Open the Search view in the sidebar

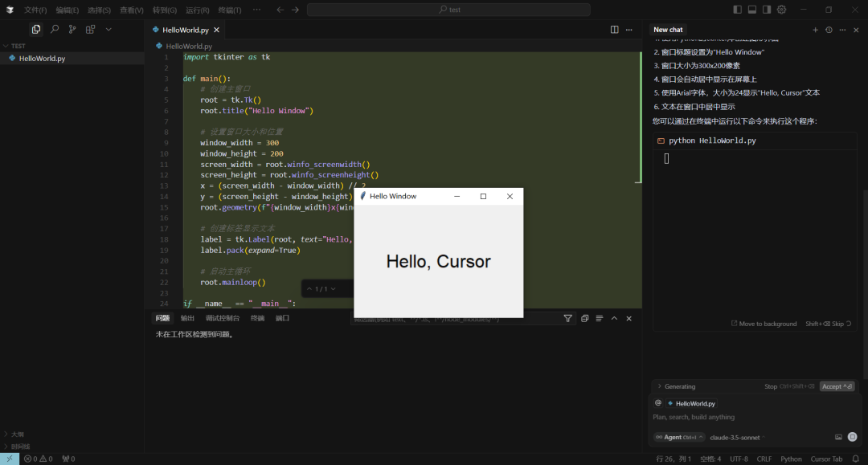coord(54,29)
